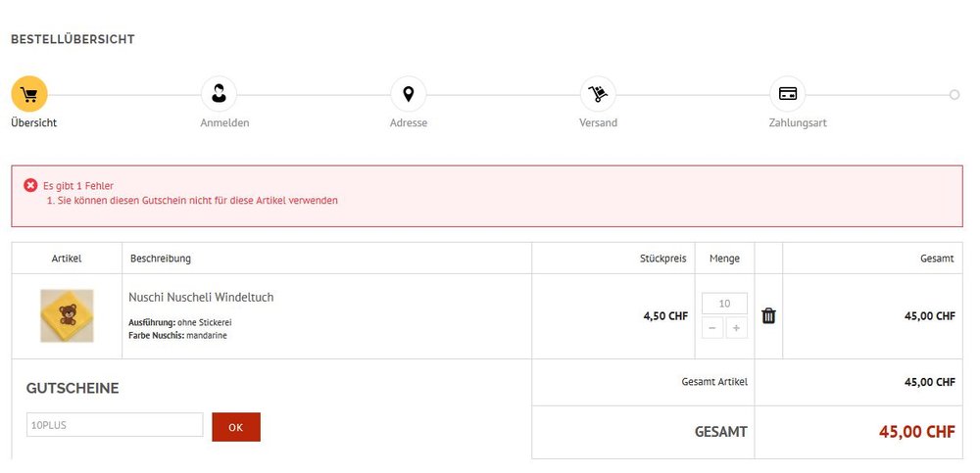This screenshot has height=473, width=980.
Task: Select the Versand step label
Action: [x=598, y=123]
